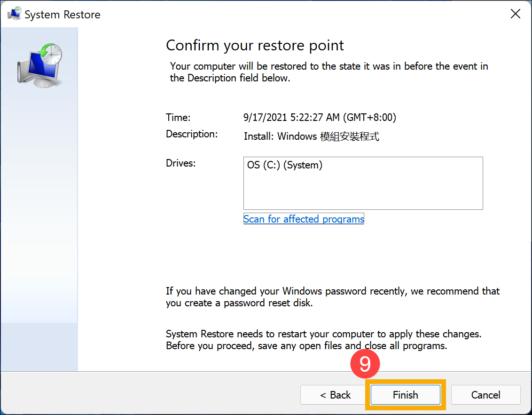Click the System Restore title bar icon
Image resolution: width=532 pixels, height=415 pixels.
(x=14, y=14)
